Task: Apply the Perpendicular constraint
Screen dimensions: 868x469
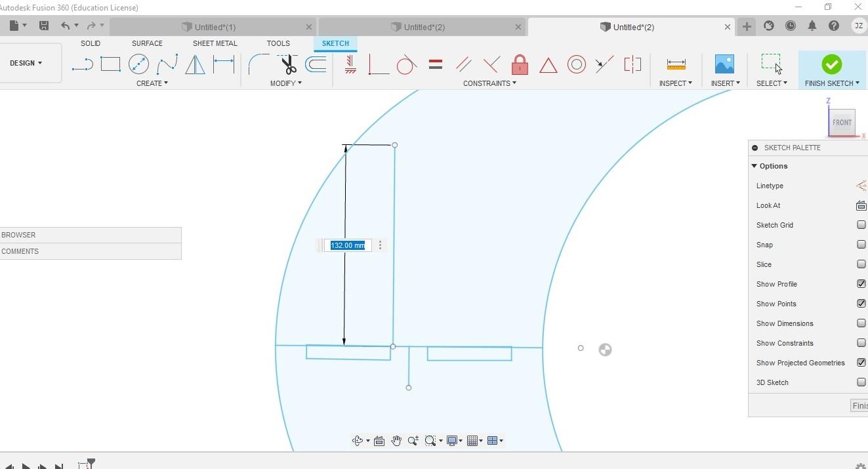Action: point(491,64)
